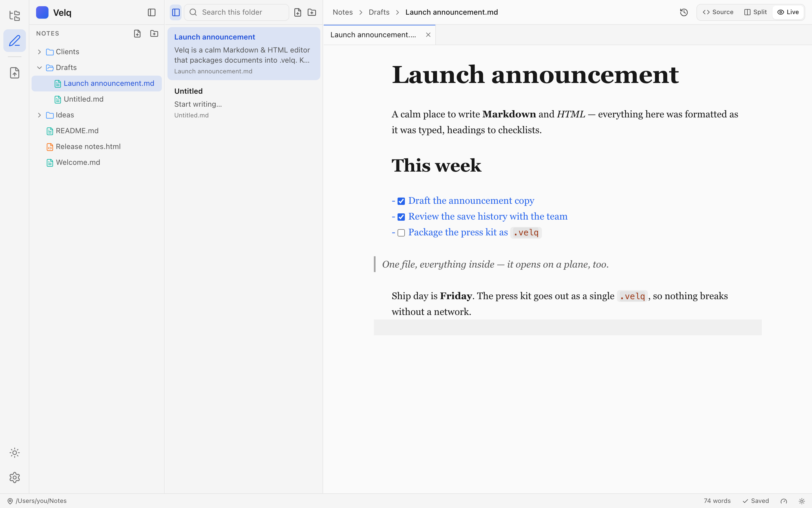Add a new folder beside the search box

[312, 12]
